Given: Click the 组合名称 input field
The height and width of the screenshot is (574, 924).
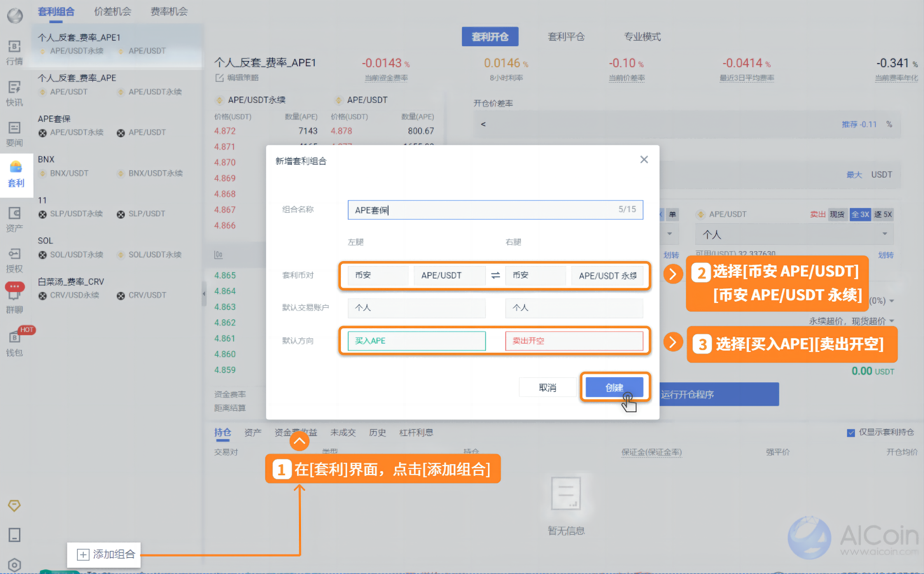Looking at the screenshot, I should pyautogui.click(x=495, y=210).
